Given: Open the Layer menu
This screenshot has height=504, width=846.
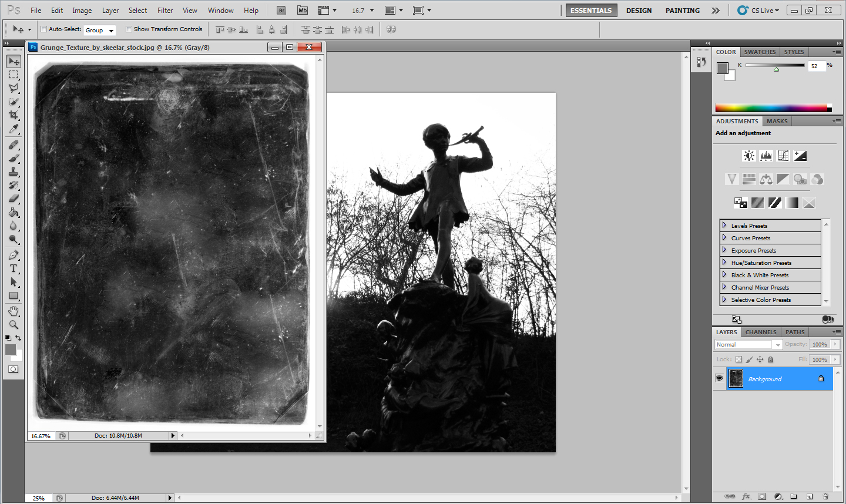Looking at the screenshot, I should coord(110,11).
